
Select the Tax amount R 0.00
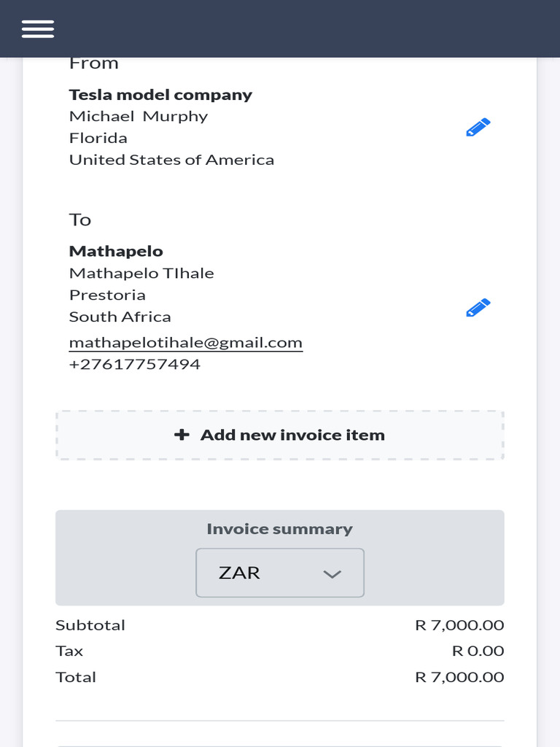(478, 651)
